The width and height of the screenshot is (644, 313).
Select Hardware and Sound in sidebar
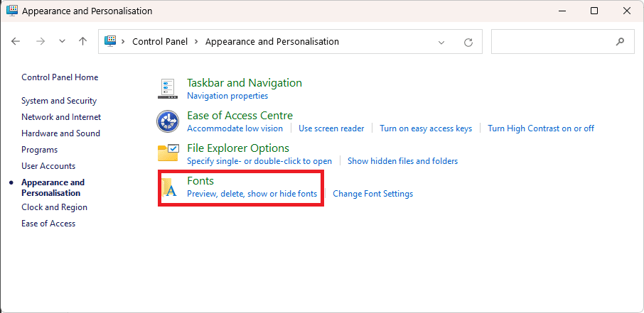pyautogui.click(x=61, y=133)
